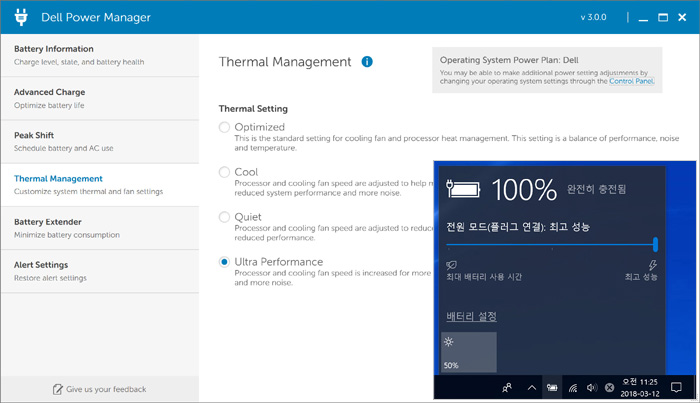Image resolution: width=700 pixels, height=403 pixels.
Task: Select Optimized thermal setting
Action: pos(224,127)
